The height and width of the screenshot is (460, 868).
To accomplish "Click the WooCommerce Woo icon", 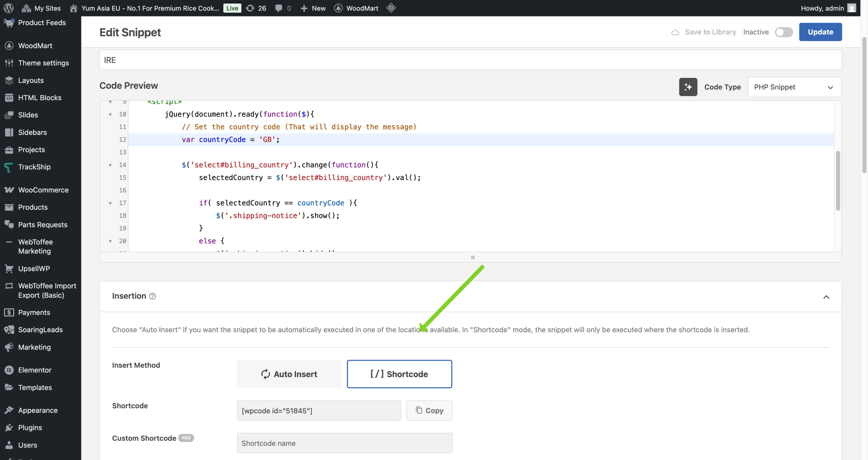I will click(x=9, y=190).
